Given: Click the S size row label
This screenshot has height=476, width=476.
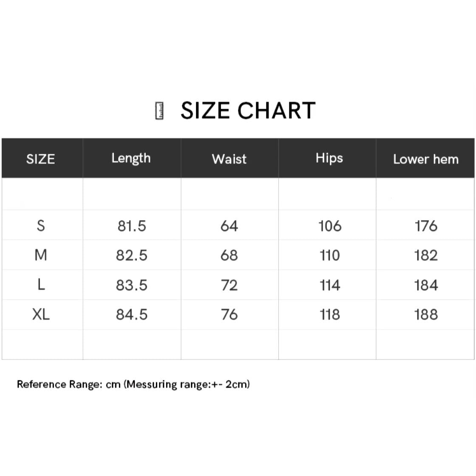Looking at the screenshot, I should (41, 225).
